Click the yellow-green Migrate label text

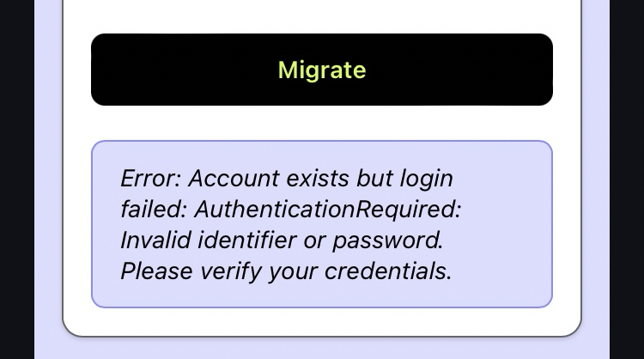point(322,70)
